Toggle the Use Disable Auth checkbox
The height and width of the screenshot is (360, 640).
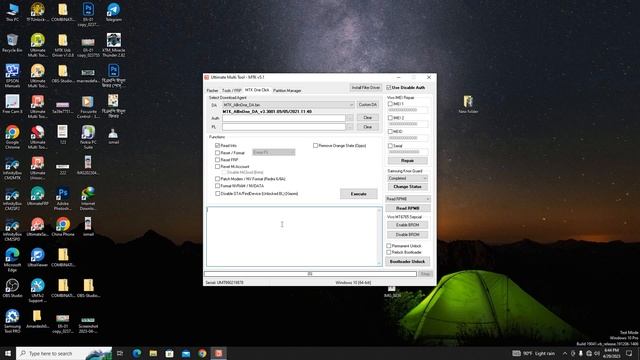(x=389, y=87)
